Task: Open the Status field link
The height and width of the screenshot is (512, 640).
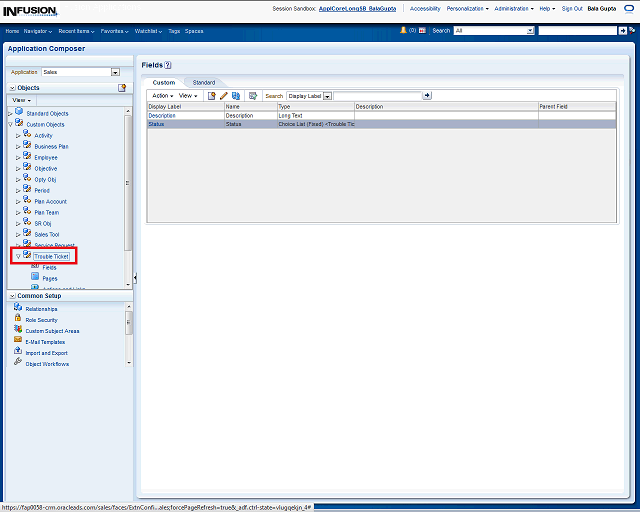Action: click(x=156, y=124)
